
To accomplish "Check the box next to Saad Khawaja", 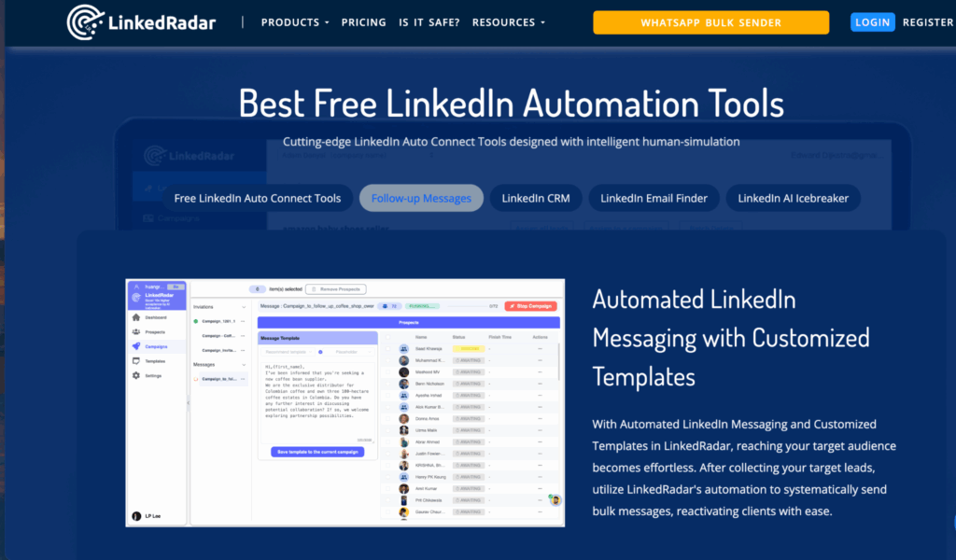I will click(x=390, y=348).
